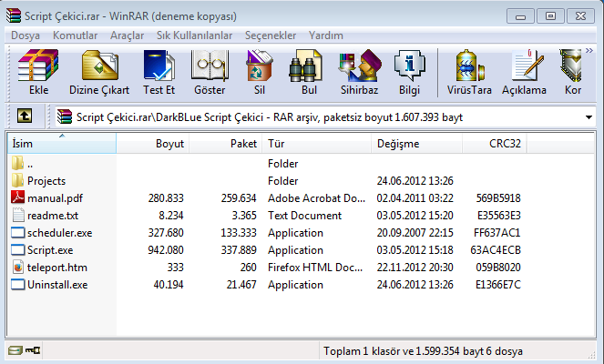This screenshot has height=364, width=604.
Task: Open the Seçenekler menu
Action: click(271, 35)
